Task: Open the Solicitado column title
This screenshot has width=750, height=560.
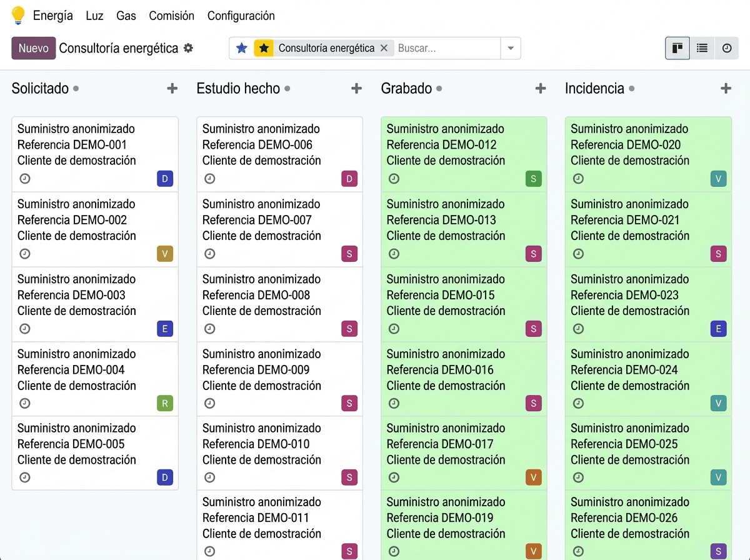Action: [40, 89]
